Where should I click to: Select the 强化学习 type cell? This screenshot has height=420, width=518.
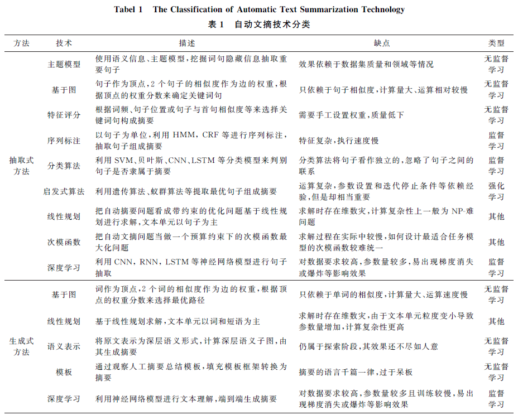coord(497,191)
